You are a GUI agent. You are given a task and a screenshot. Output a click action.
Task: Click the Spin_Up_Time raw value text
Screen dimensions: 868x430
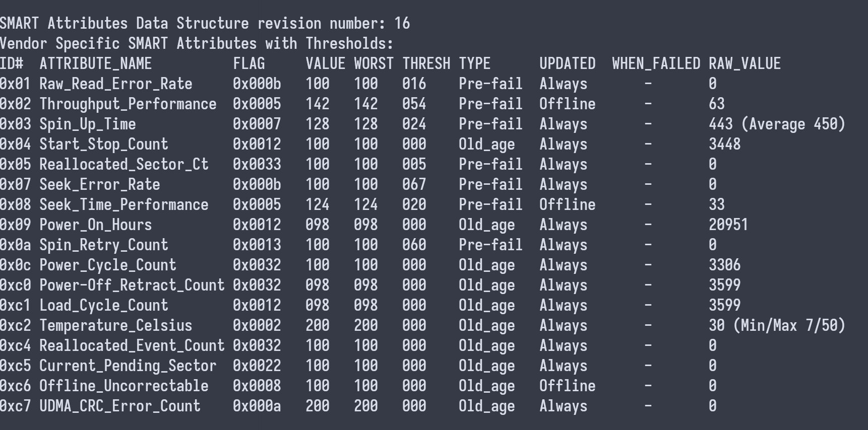(776, 124)
